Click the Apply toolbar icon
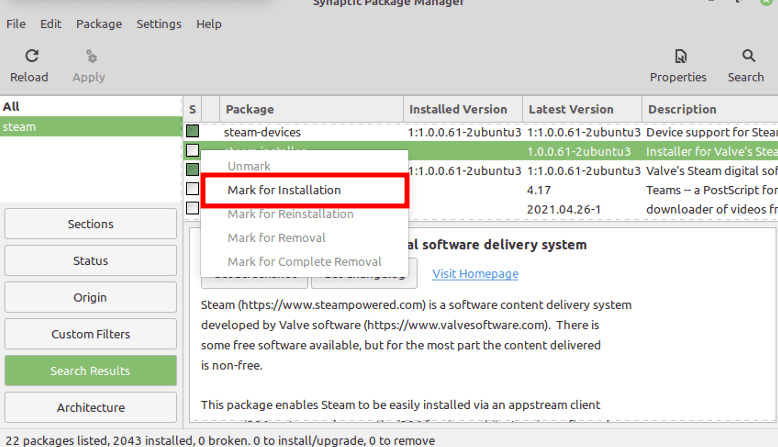 [x=91, y=56]
